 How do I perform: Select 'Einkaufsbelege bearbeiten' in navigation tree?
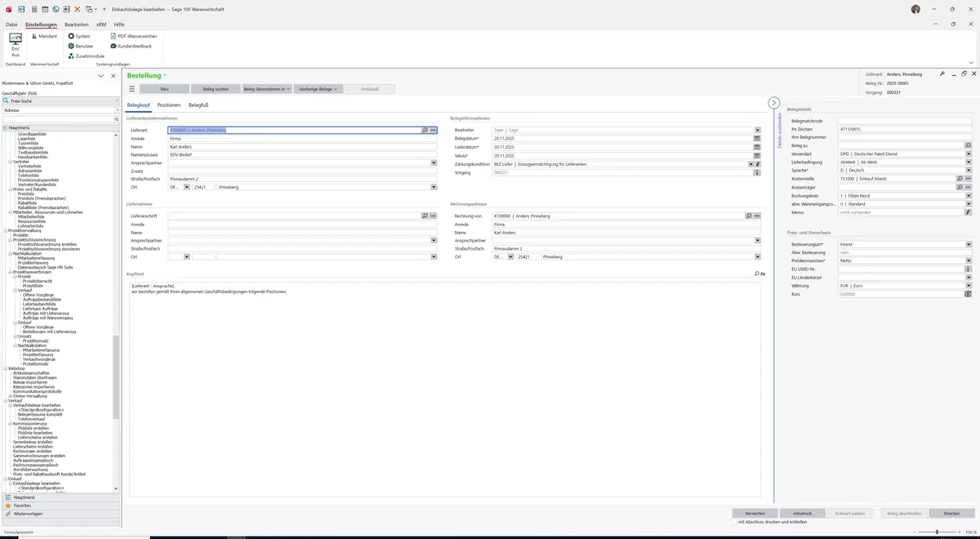click(37, 483)
